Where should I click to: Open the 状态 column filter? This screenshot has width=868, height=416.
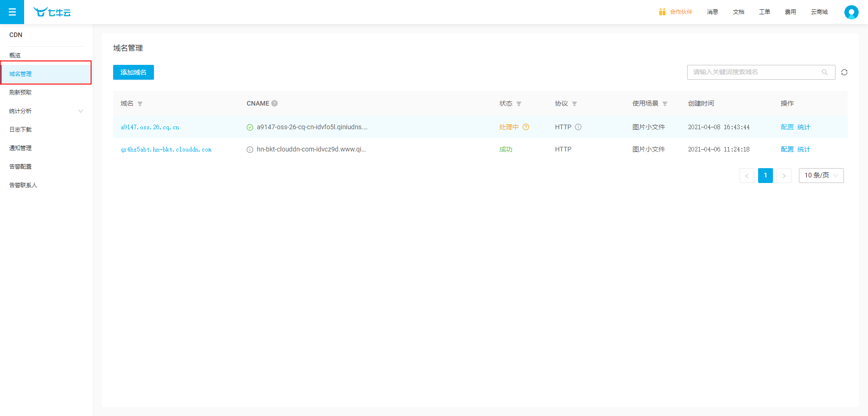pos(519,104)
